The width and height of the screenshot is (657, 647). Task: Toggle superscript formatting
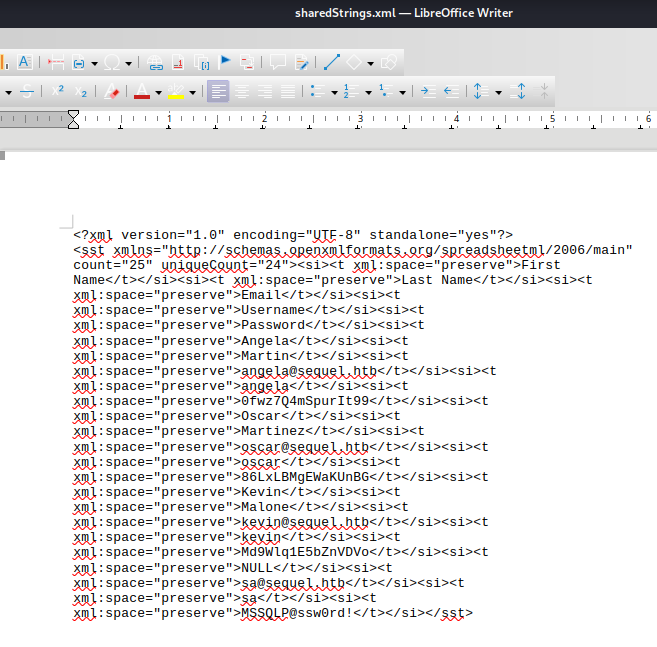[58, 91]
